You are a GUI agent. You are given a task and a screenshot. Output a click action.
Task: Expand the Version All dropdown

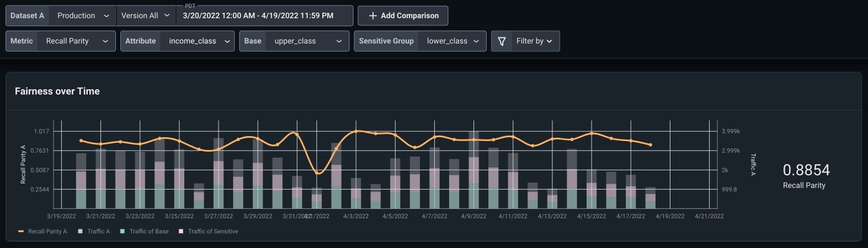(146, 16)
